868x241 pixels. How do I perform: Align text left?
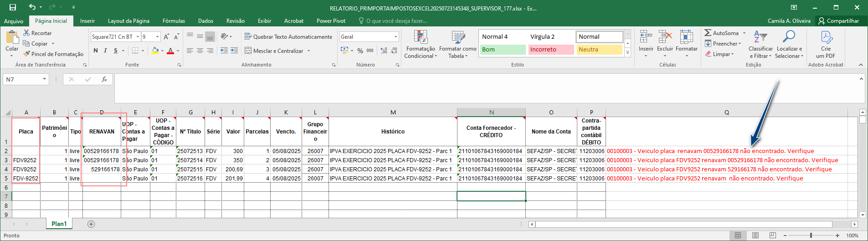coord(190,51)
